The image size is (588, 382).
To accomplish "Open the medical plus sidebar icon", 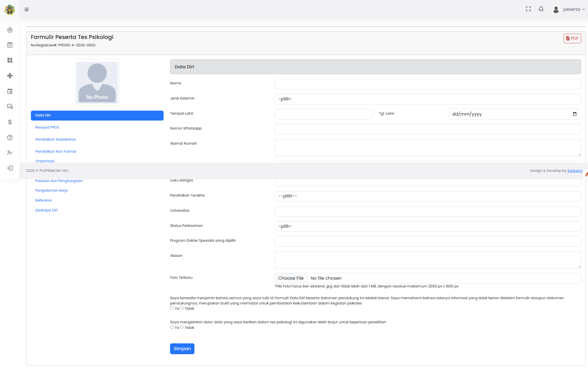I will [x=10, y=76].
